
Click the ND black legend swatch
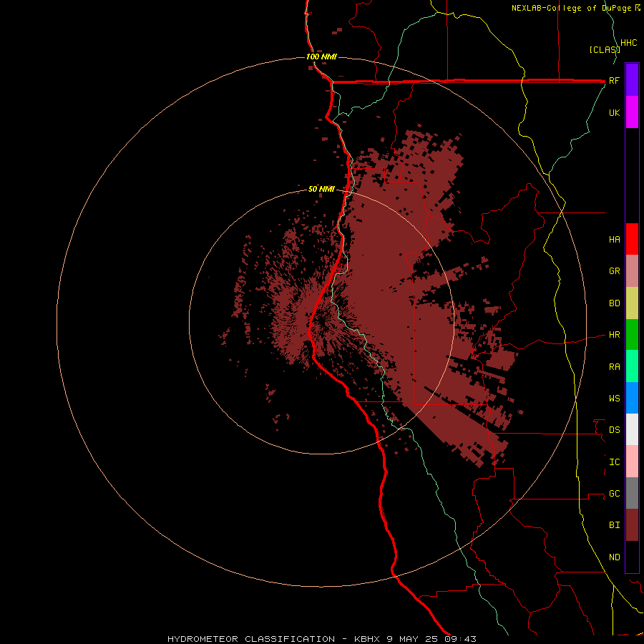point(632,557)
